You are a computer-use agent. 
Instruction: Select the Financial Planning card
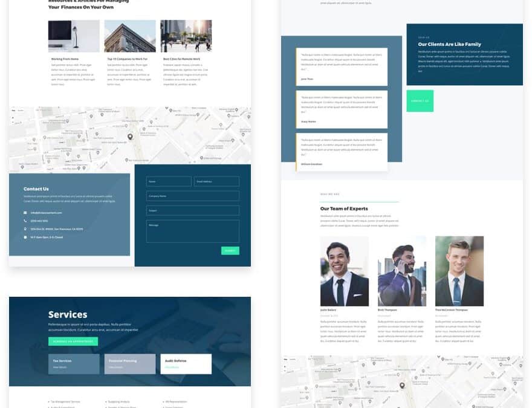(130, 364)
